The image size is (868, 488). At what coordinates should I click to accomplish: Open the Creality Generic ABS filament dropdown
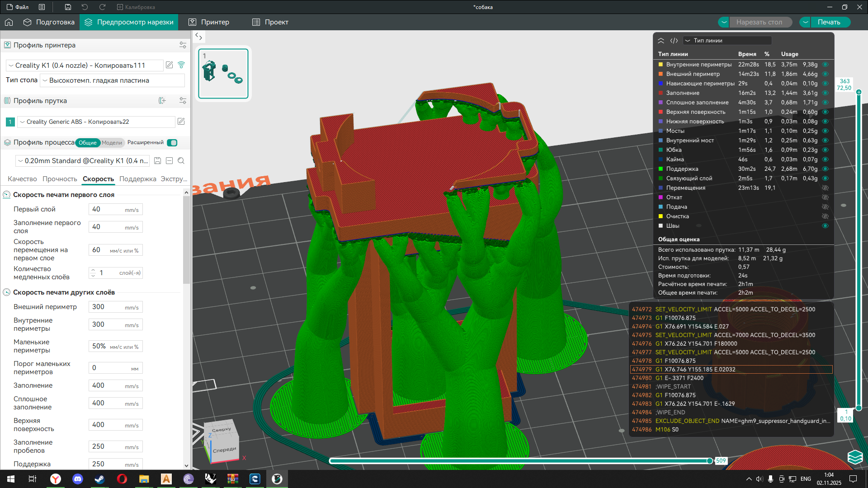coord(96,122)
